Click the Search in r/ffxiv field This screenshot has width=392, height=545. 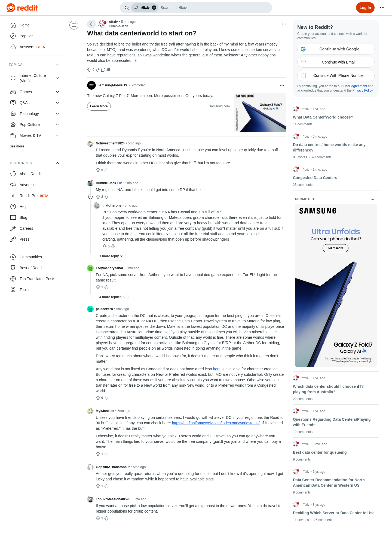click(x=215, y=8)
